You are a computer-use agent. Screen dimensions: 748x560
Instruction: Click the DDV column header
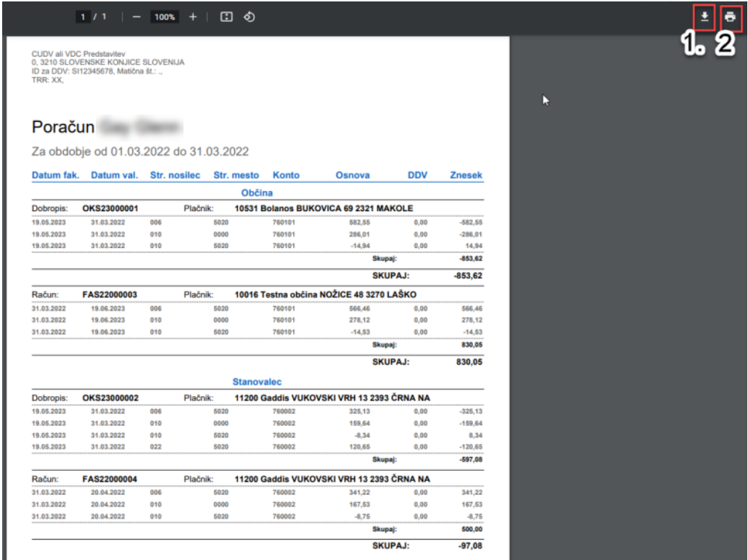(x=417, y=175)
